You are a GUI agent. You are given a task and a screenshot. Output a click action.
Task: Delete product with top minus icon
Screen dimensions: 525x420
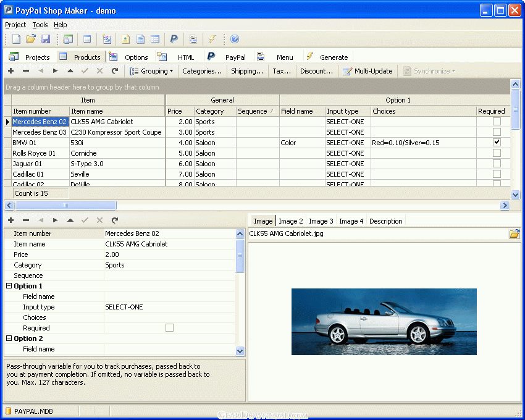pyautogui.click(x=26, y=70)
